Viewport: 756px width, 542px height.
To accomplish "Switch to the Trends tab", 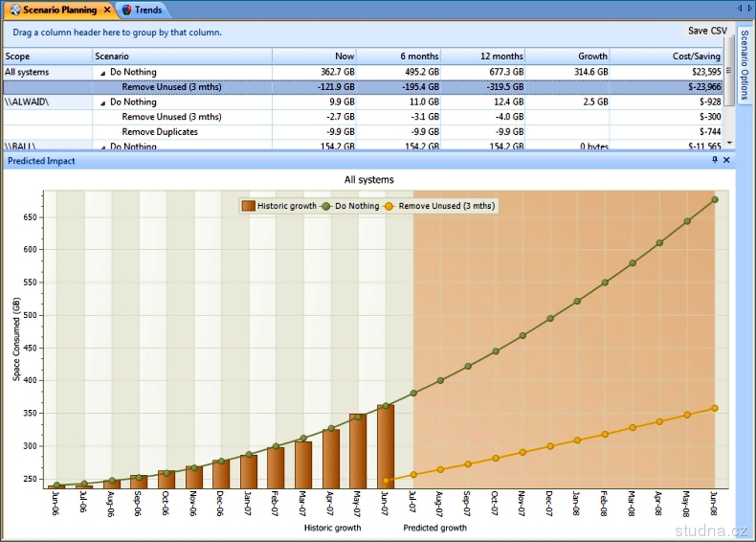I will (147, 10).
